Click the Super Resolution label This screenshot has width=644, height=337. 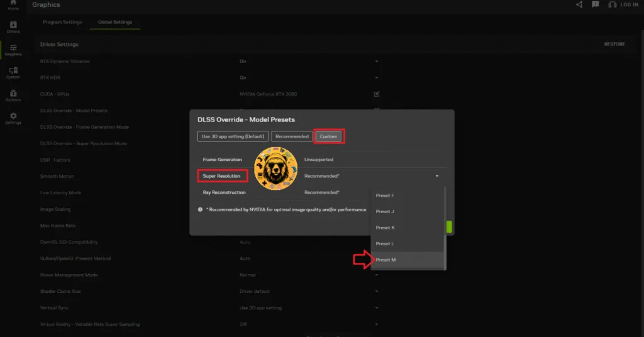pos(221,176)
